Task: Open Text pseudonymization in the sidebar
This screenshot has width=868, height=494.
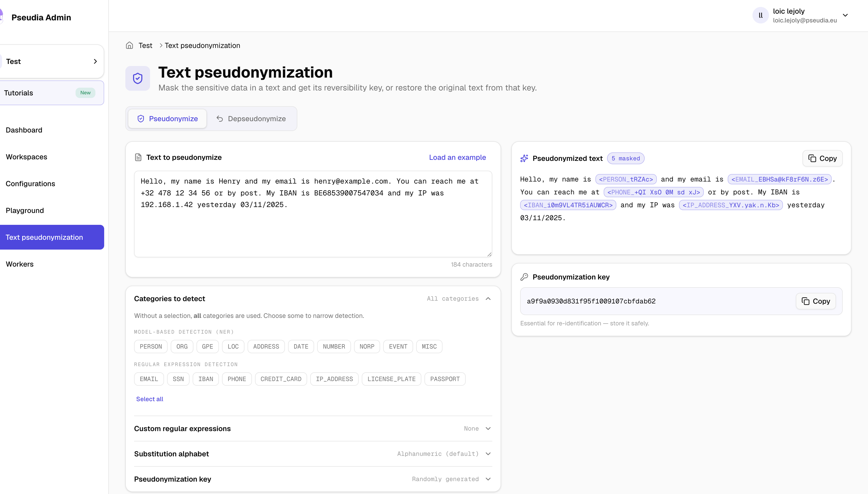Action: (52, 237)
